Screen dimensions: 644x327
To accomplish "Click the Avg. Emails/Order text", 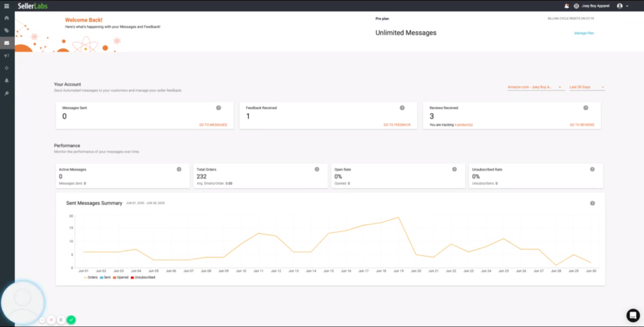I will 215,183.
